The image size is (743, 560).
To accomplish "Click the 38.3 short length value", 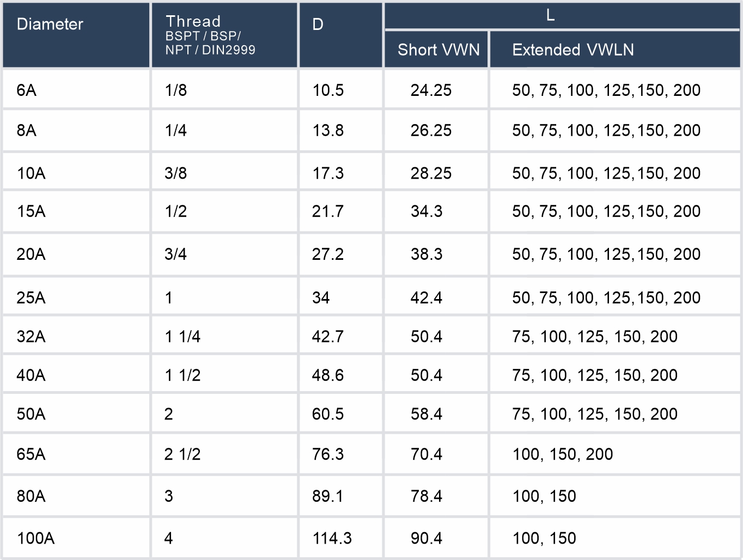I will [426, 254].
